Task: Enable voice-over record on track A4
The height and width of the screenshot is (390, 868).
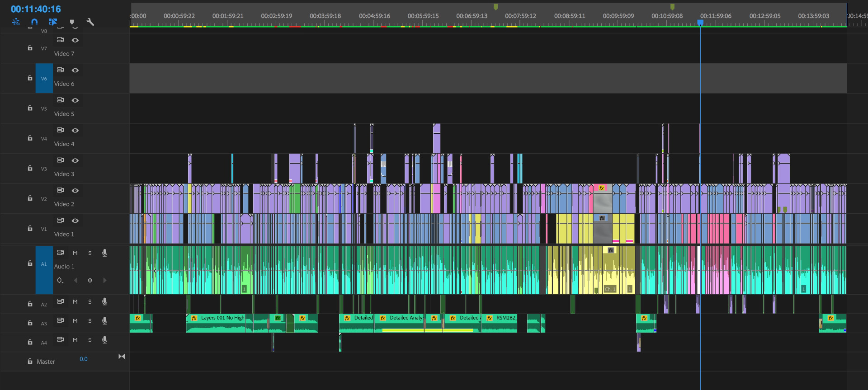Action: 104,340
